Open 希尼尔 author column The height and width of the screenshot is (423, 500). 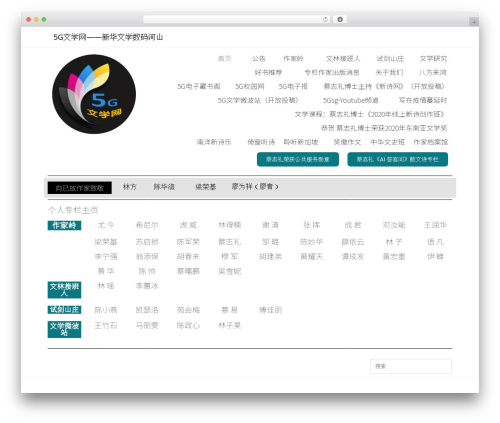tap(147, 225)
